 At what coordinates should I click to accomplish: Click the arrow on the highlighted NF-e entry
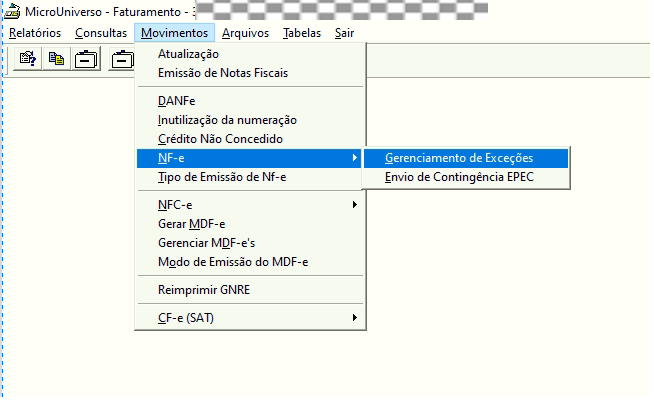[x=355, y=158]
